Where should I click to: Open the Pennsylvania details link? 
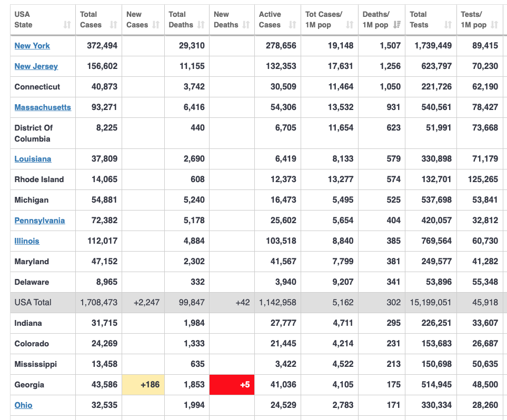tap(39, 221)
